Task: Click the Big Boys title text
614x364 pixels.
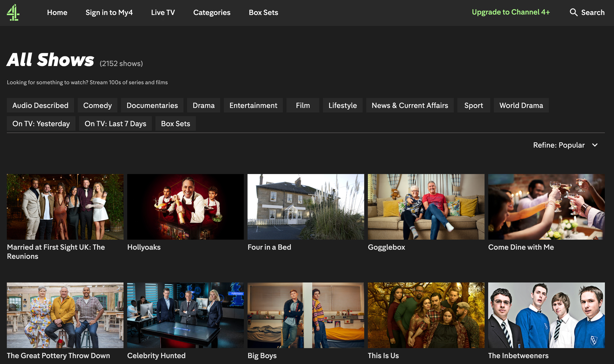Action: pyautogui.click(x=262, y=355)
